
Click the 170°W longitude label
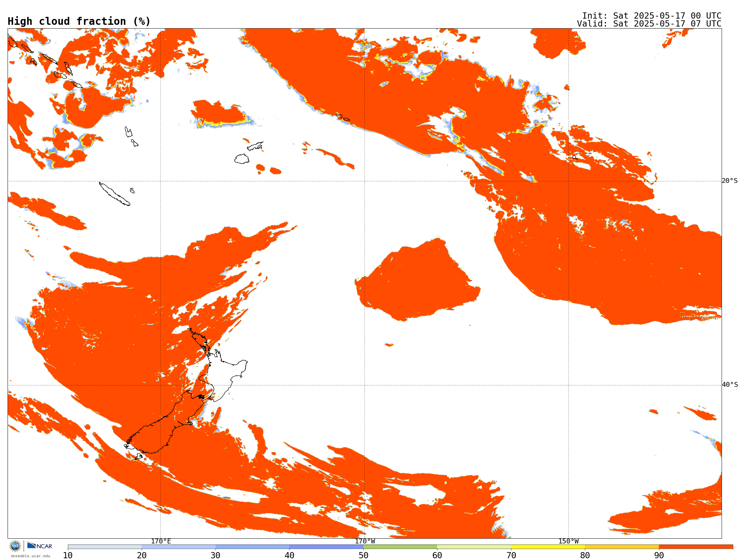pyautogui.click(x=365, y=541)
